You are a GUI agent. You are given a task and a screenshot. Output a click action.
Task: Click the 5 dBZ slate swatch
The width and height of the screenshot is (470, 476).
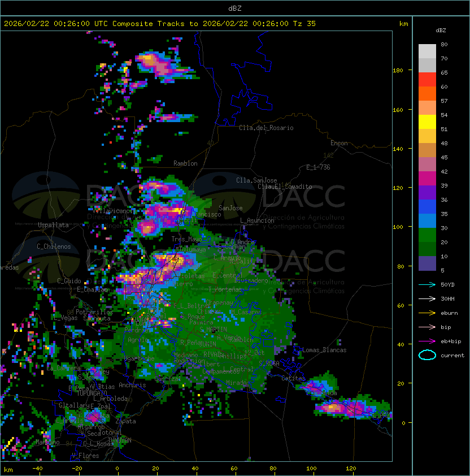point(427,263)
